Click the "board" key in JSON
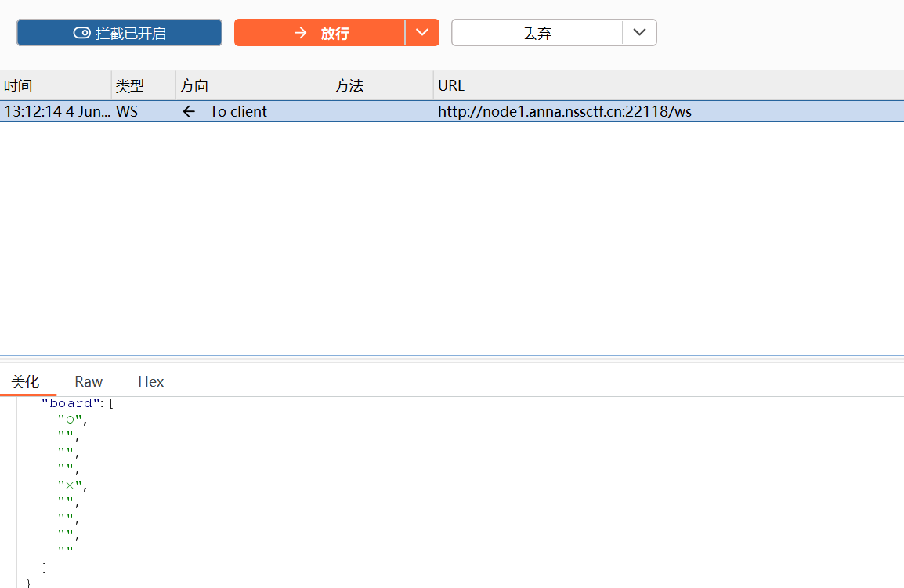The width and height of the screenshot is (904, 588). (70, 403)
